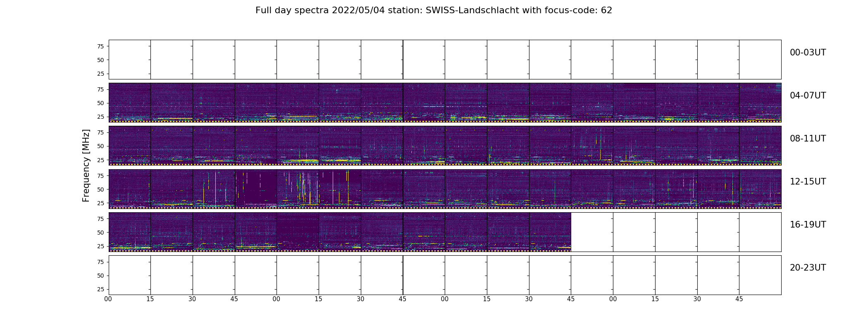Click the '25' tick on the 20-23UT axis
This screenshot has width=868, height=331.
[x=100, y=289]
